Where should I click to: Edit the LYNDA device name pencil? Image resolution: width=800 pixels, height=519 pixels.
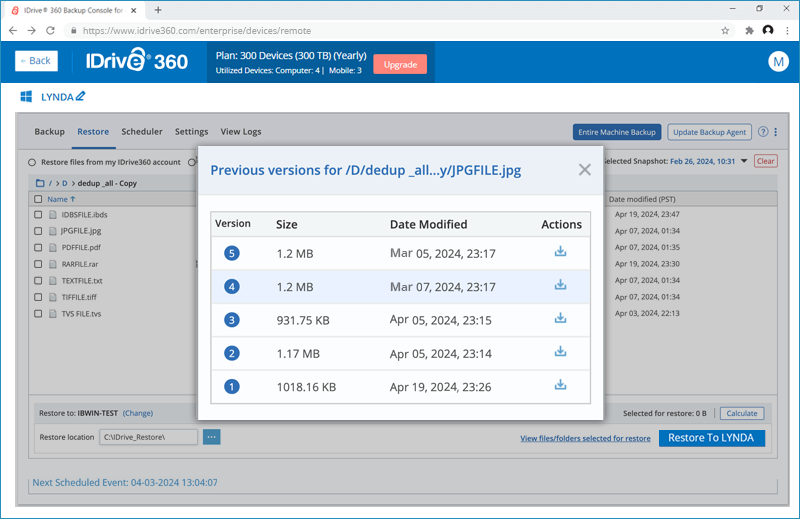(x=81, y=96)
